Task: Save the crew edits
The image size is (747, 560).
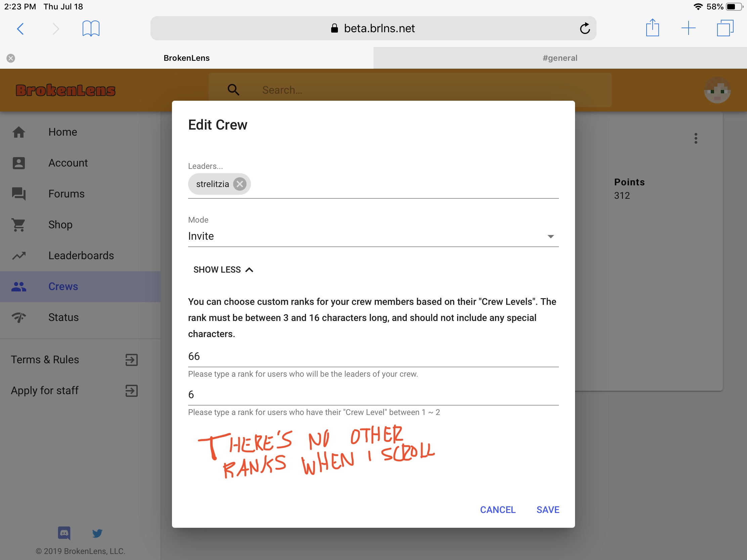Action: tap(548, 510)
